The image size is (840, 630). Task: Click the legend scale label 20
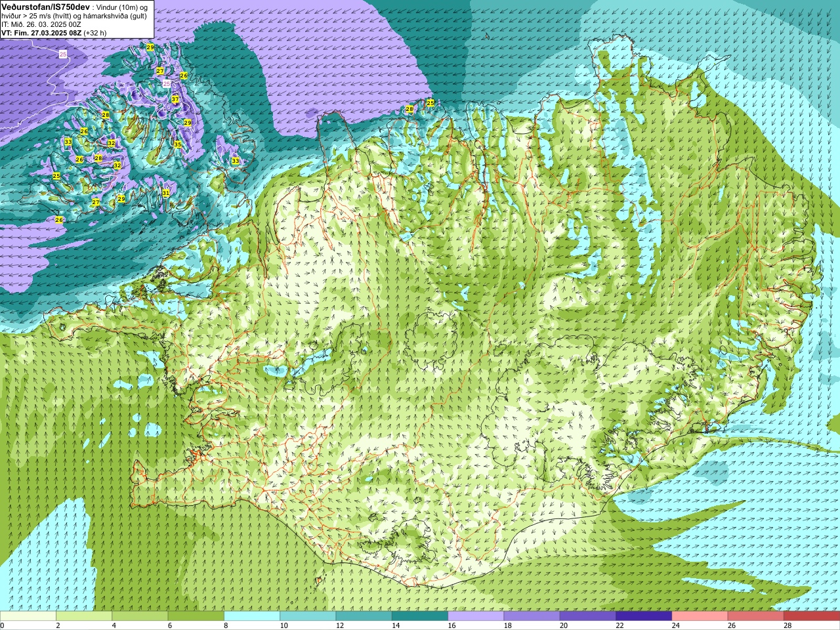tap(564, 625)
